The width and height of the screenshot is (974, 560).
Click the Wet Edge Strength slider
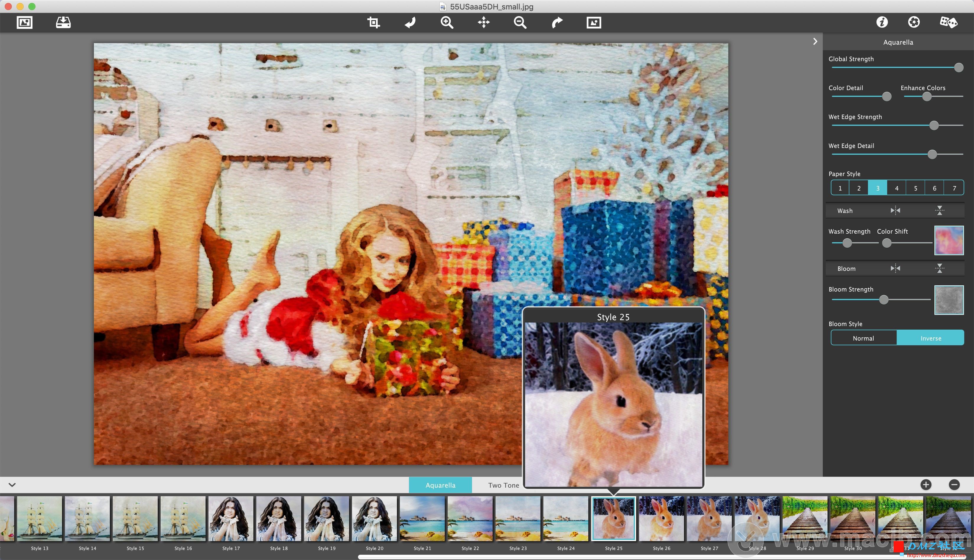point(898,126)
